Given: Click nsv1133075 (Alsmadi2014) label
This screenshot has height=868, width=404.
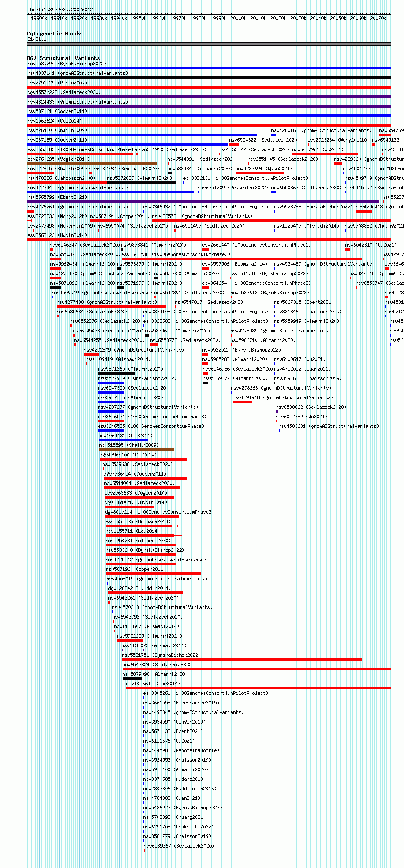Looking at the screenshot, I should click(154, 645).
